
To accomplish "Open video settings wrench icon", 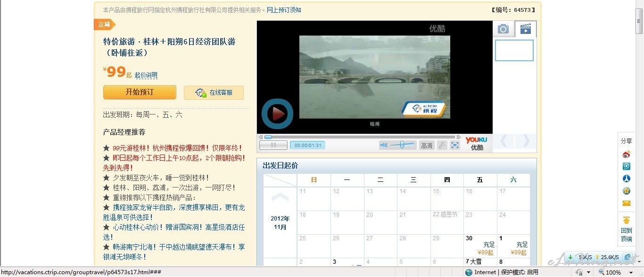I will (442, 146).
